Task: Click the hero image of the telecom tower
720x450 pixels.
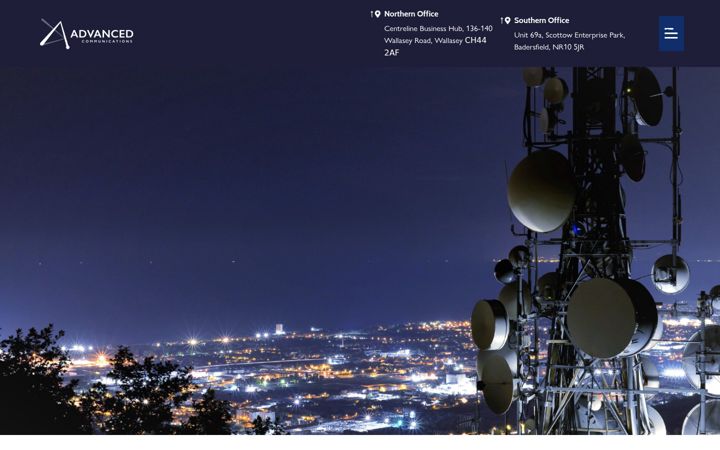Action: pyautogui.click(x=360, y=251)
